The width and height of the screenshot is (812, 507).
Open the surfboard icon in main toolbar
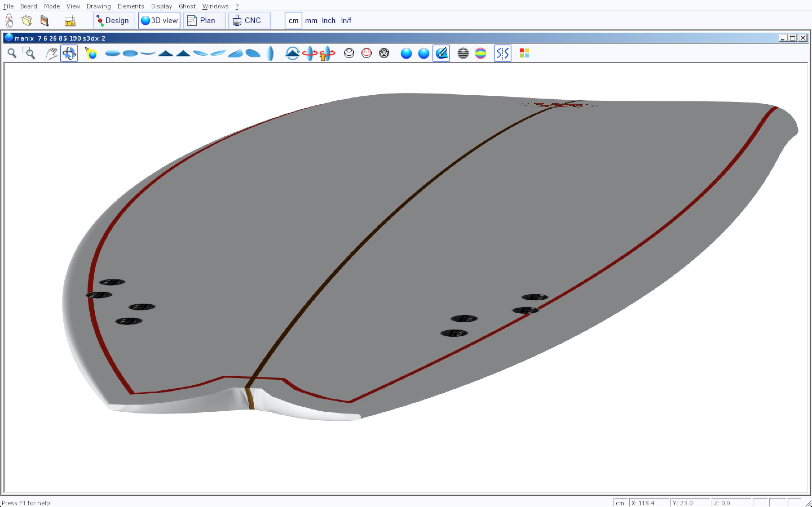click(9, 21)
